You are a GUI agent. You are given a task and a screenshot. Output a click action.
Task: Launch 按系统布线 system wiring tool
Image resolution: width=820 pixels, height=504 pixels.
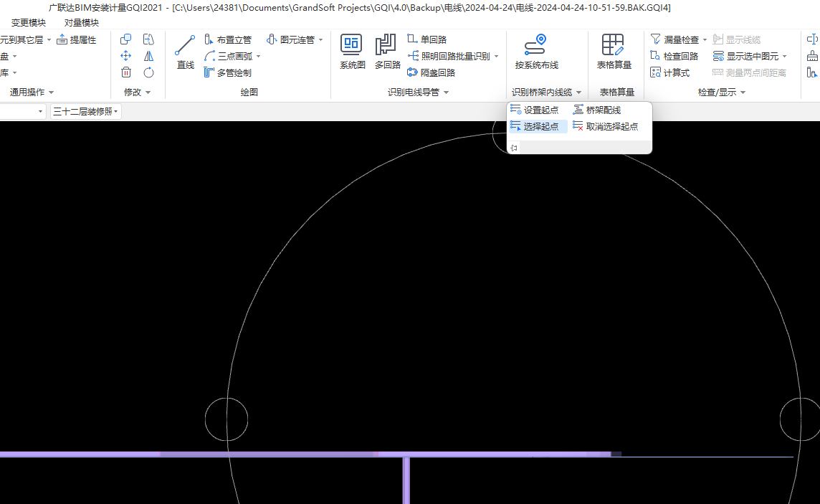tap(537, 52)
